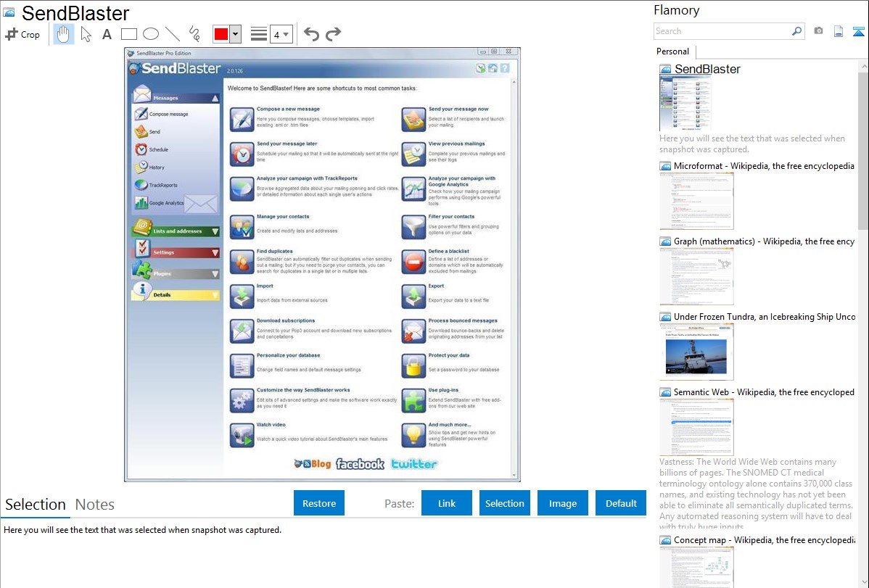
Task: Activate the hand pan tool
Action: (x=64, y=34)
